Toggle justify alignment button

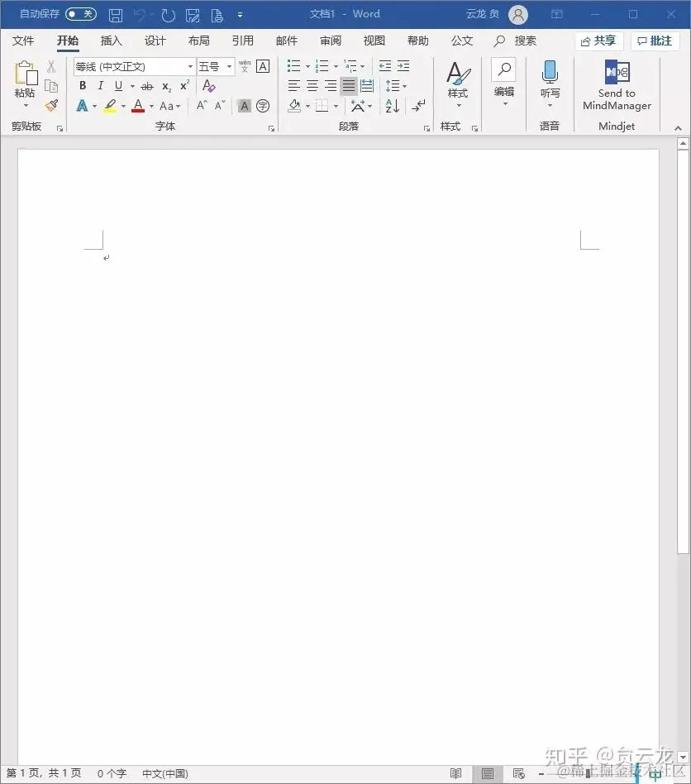click(348, 86)
